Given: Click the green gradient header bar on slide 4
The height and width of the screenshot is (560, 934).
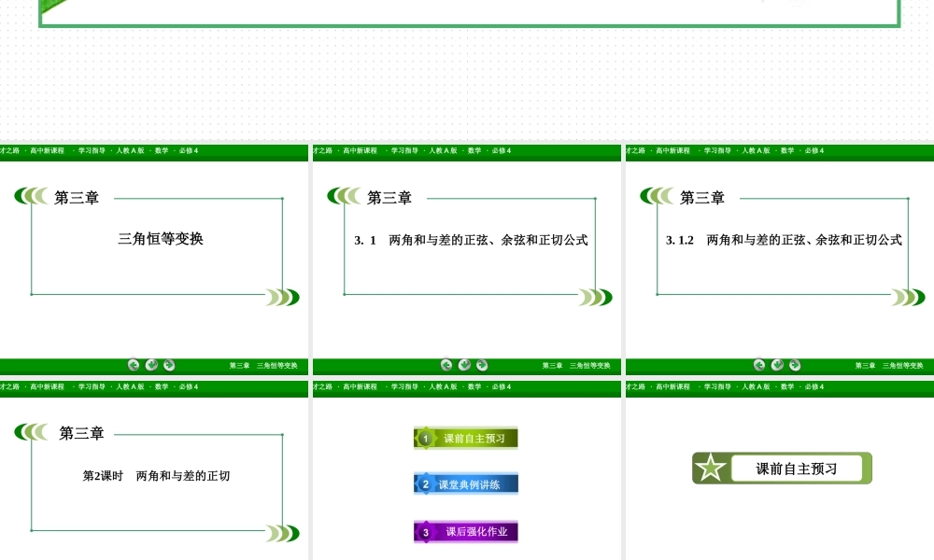Looking at the screenshot, I should [155, 387].
